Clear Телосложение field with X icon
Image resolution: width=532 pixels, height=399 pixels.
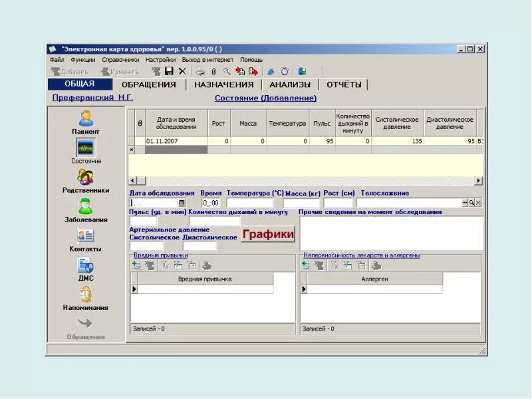[478, 203]
